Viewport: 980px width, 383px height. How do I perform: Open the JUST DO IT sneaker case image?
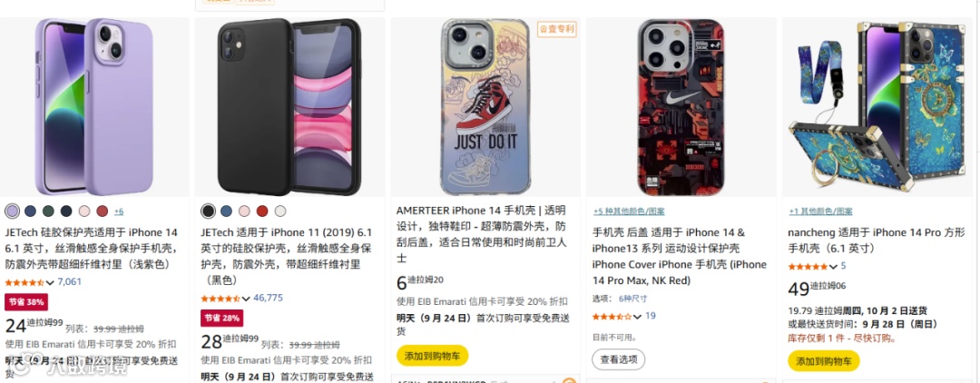tap(485, 106)
